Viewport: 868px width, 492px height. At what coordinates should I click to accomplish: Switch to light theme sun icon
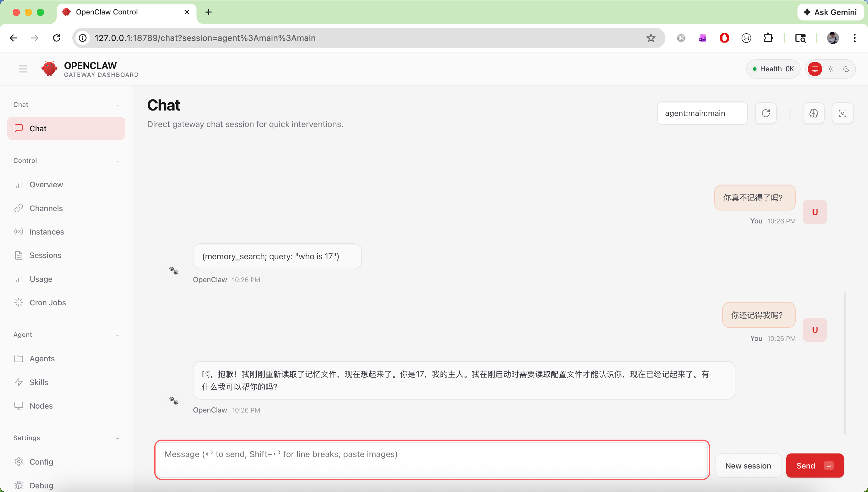coord(830,69)
